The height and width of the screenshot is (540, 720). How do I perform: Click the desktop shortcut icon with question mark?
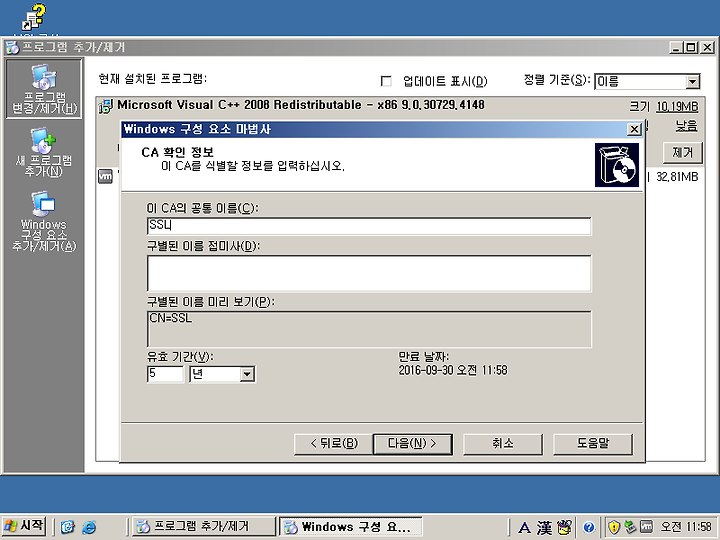[34, 17]
